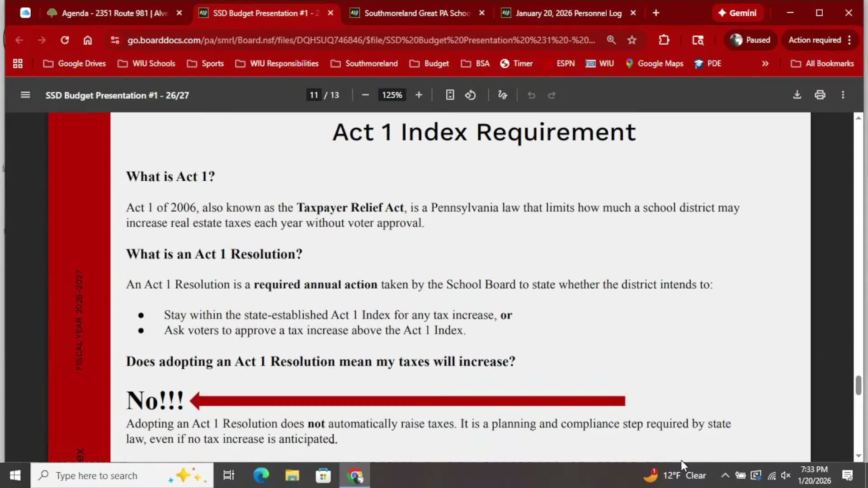Click the fit to page icon
The width and height of the screenshot is (868, 488).
(449, 95)
